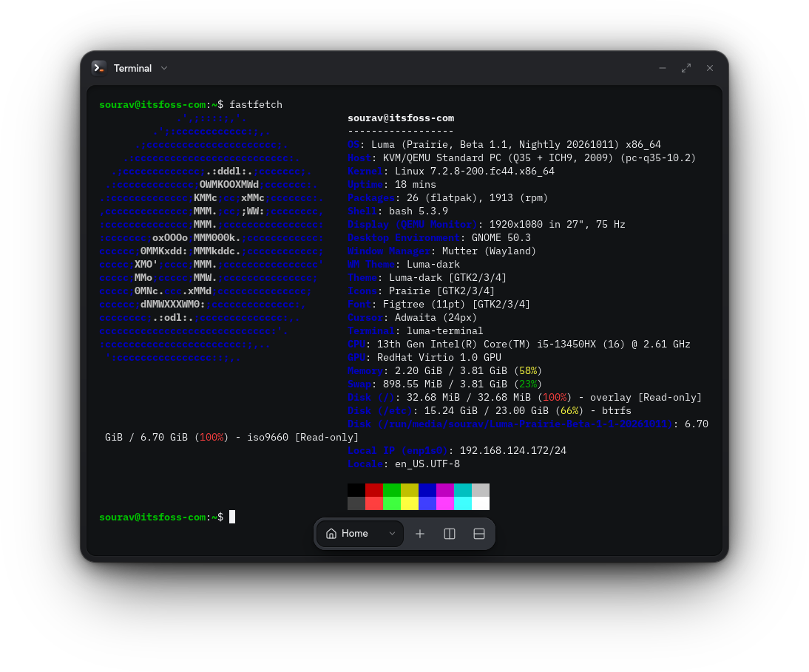The height and width of the screenshot is (672, 809).
Task: Click the WM Theme 'Luma-dark' value
Action: tap(433, 265)
